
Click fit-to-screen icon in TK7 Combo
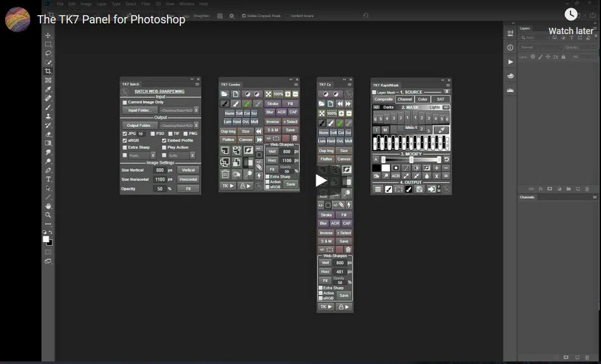(268, 94)
